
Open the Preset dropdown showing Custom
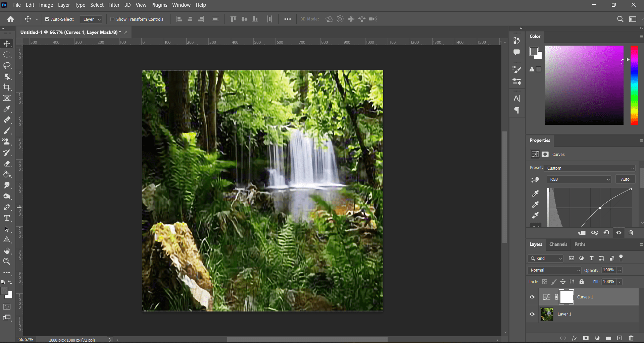(590, 168)
